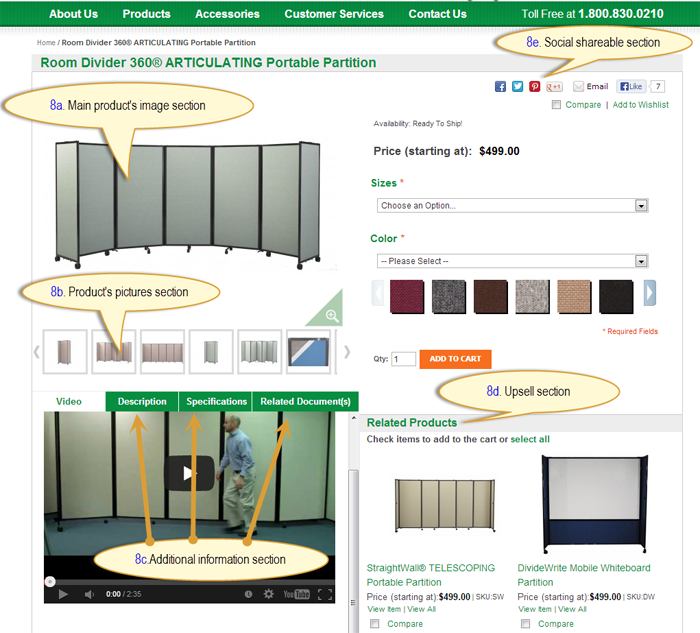
Task: Play the video with center play button
Action: (x=189, y=473)
